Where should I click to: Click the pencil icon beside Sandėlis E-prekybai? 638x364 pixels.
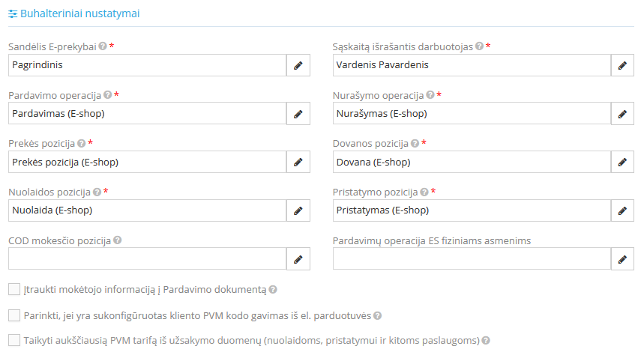click(x=298, y=65)
